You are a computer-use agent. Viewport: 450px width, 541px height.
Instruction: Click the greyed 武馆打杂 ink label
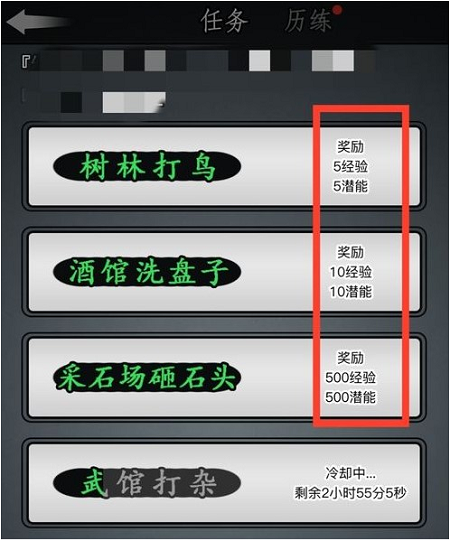tap(147, 483)
